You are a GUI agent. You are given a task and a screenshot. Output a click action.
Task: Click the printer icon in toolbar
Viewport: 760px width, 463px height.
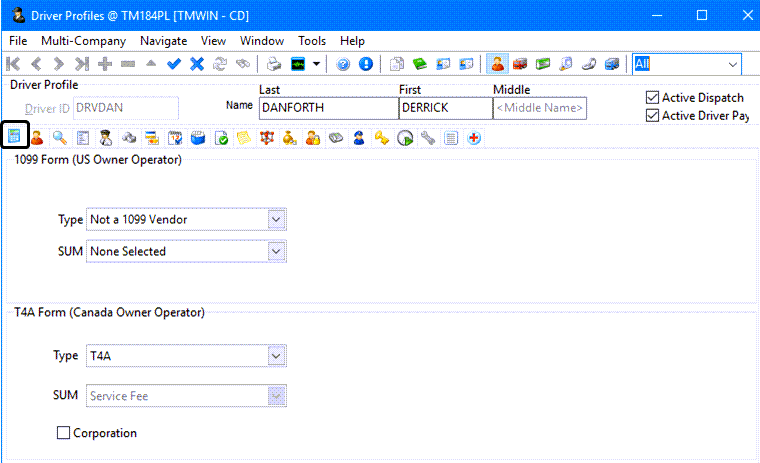click(x=273, y=64)
